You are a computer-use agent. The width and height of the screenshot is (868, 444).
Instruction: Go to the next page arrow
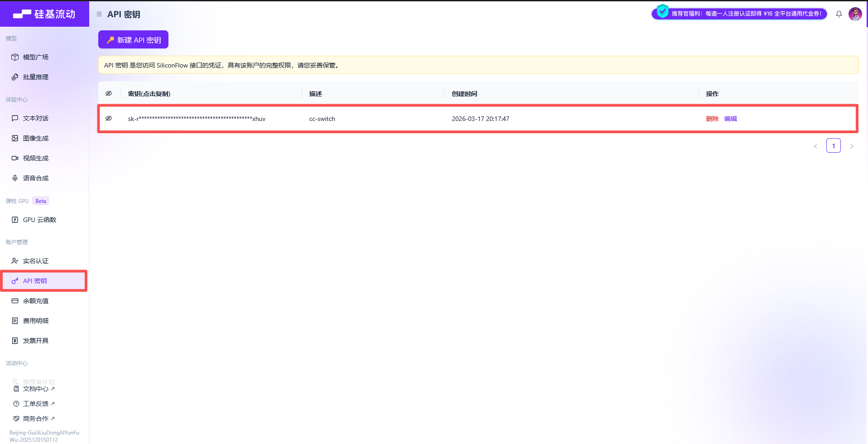coord(852,146)
